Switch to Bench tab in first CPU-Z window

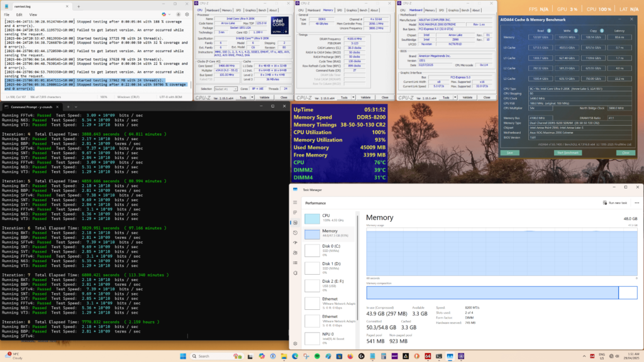262,10
